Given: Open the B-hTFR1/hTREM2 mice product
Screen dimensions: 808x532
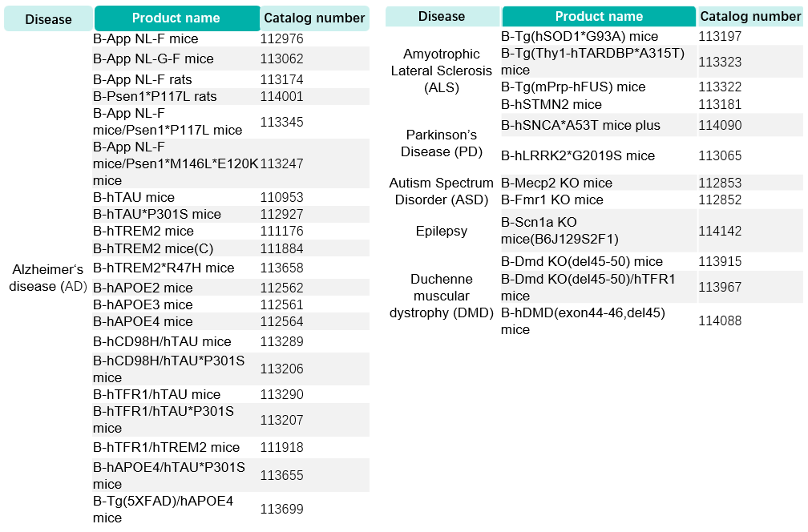Looking at the screenshot, I should point(166,447).
